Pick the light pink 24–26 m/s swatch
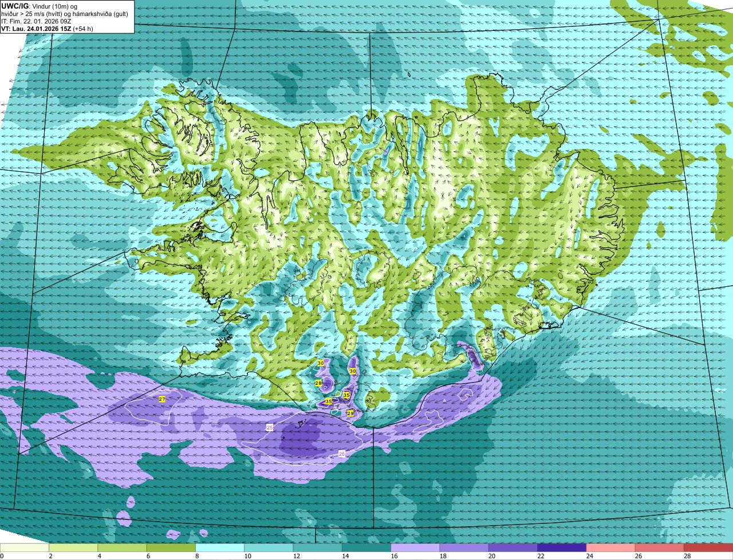This screenshot has height=560, width=733. 610,547
